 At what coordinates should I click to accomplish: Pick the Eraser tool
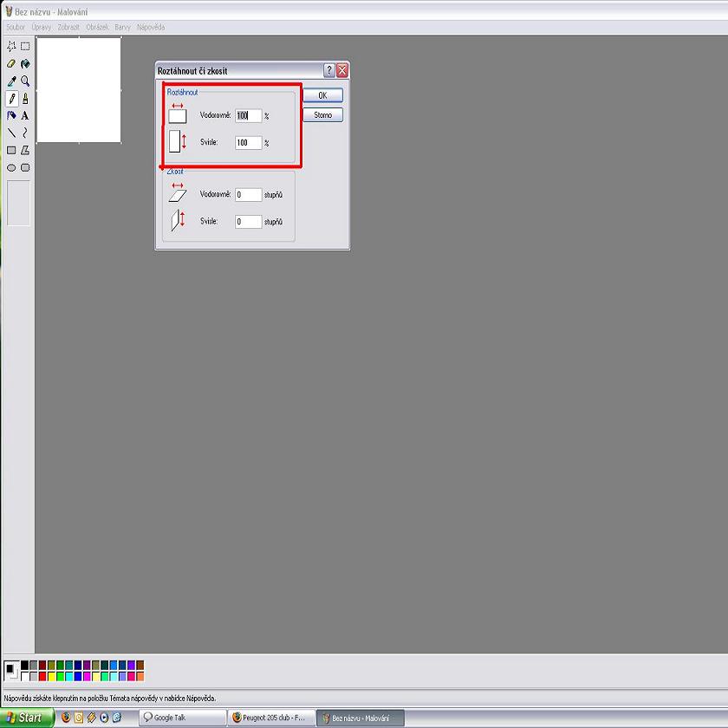(x=11, y=63)
